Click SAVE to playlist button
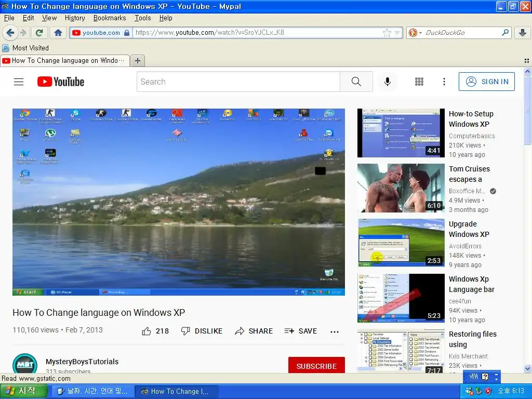This screenshot has width=532, height=399. [301, 331]
